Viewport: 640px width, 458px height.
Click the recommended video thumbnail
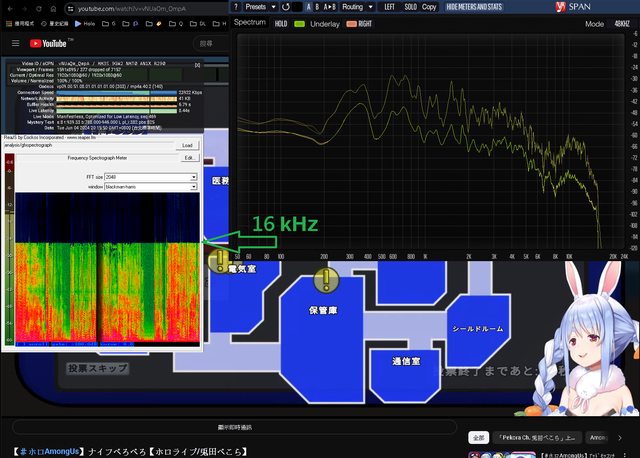point(502,454)
